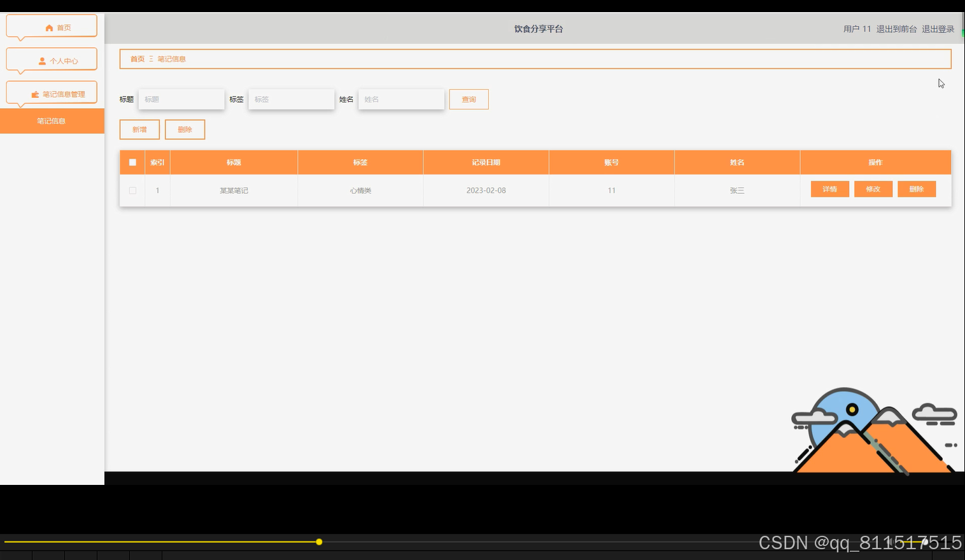Go to 首页 in the breadcrumb
The width and height of the screenshot is (965, 560).
click(x=137, y=59)
